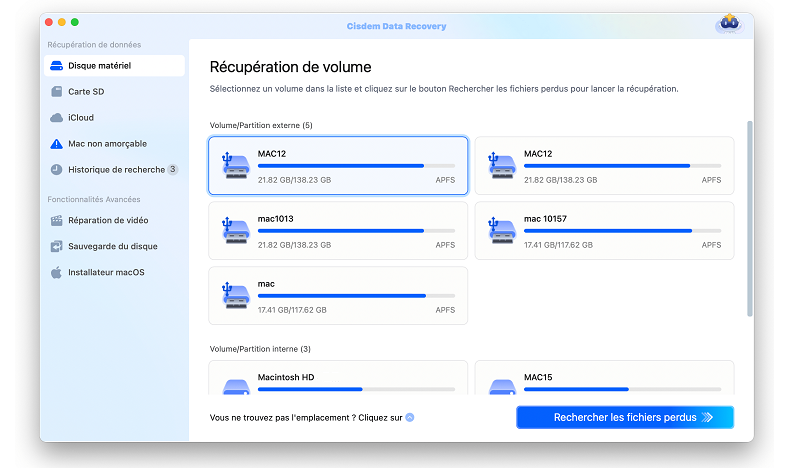
Task: Click the Sauvegarde du disque icon
Action: [x=57, y=246]
